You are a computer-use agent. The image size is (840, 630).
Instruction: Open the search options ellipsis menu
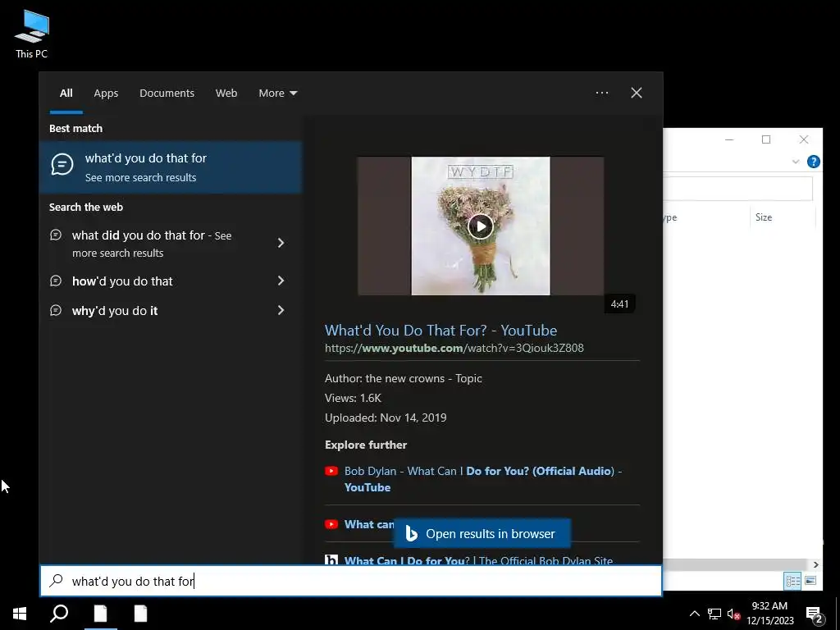tap(602, 93)
